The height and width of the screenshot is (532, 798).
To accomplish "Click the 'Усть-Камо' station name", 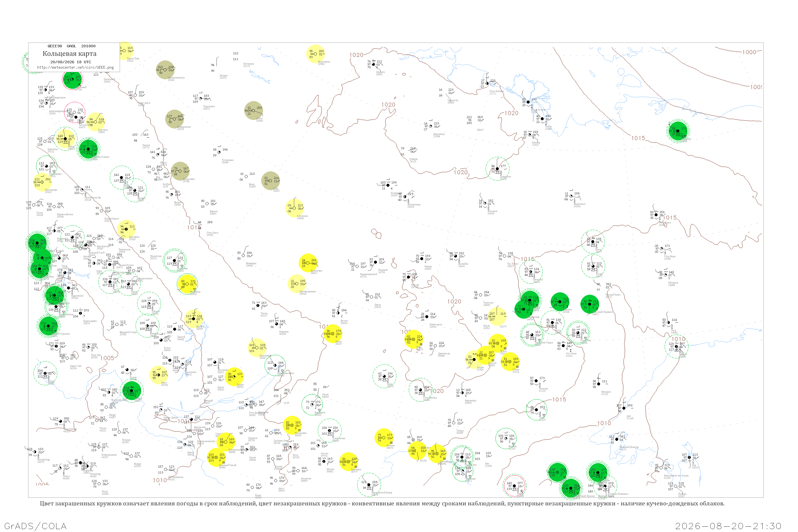I will (x=212, y=233).
